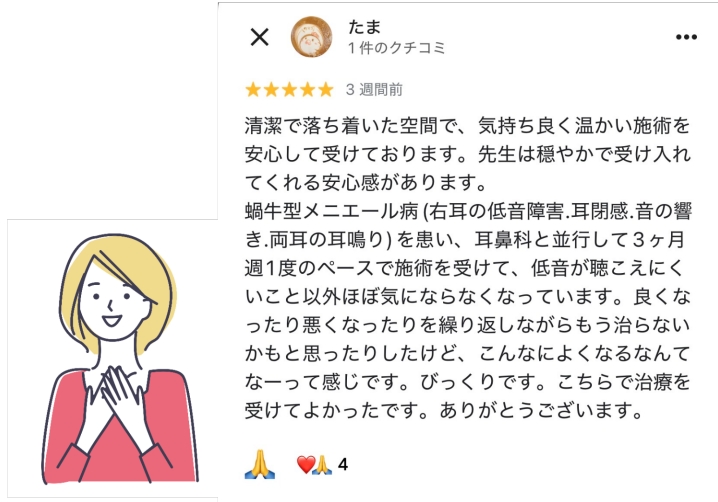
Task: Click the small praying hands beside the heart
Action: coord(322,464)
